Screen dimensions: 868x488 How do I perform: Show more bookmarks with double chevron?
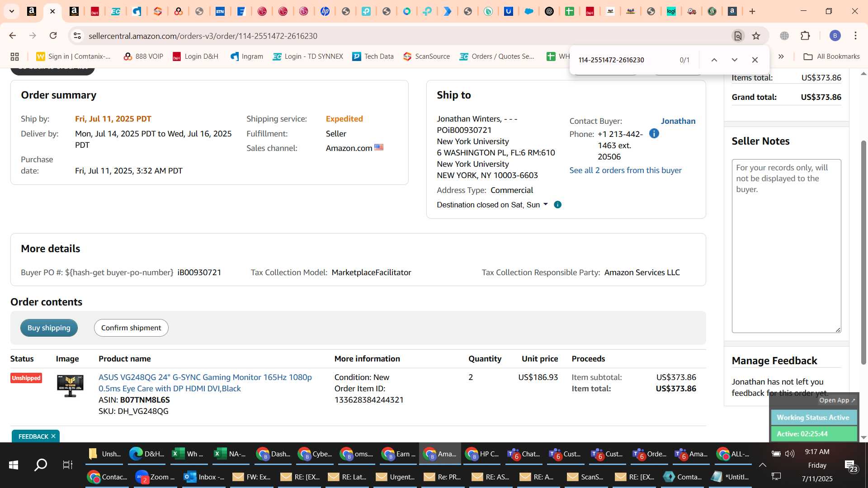coord(781,56)
